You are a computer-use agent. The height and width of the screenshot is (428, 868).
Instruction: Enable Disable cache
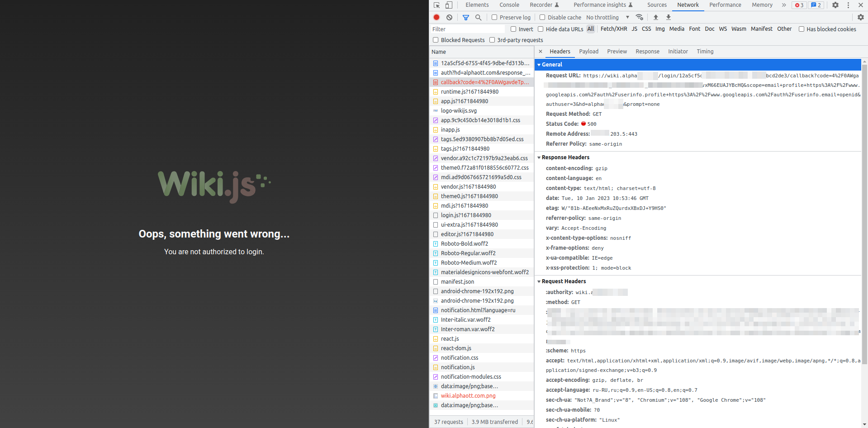(542, 17)
